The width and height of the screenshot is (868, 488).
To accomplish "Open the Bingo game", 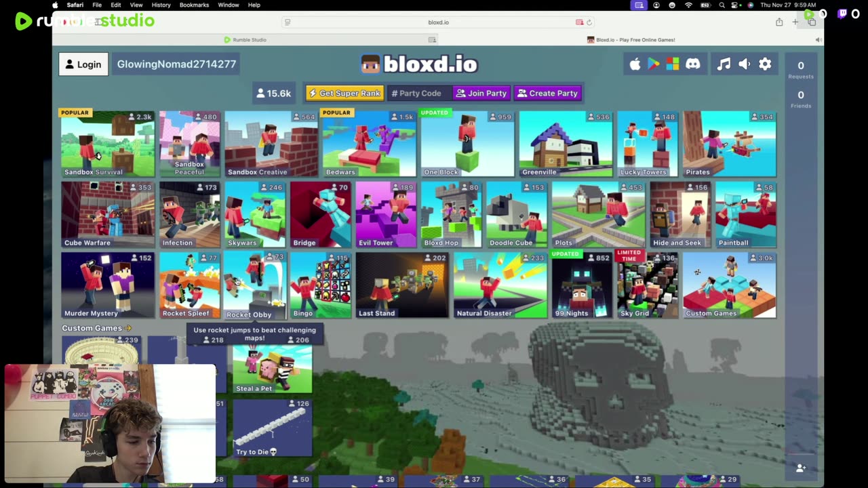I will [320, 285].
